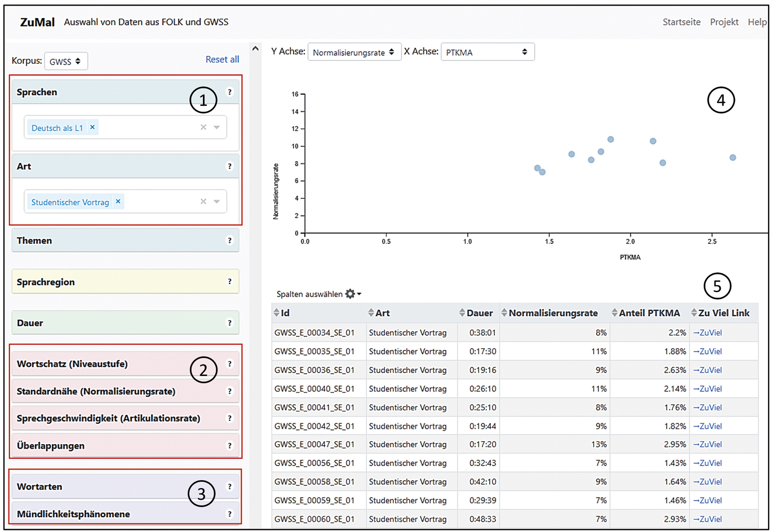
Task: Clear all selections in Sprachen field
Action: [203, 127]
